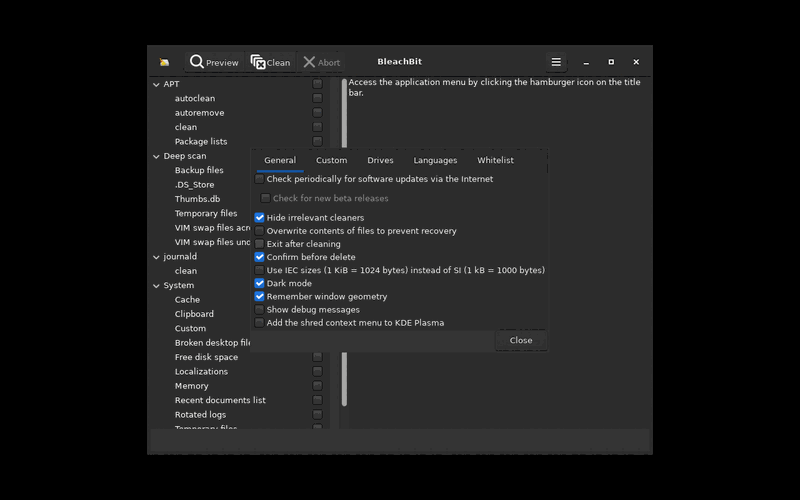
Task: Select the Clipboard item
Action: (x=194, y=314)
